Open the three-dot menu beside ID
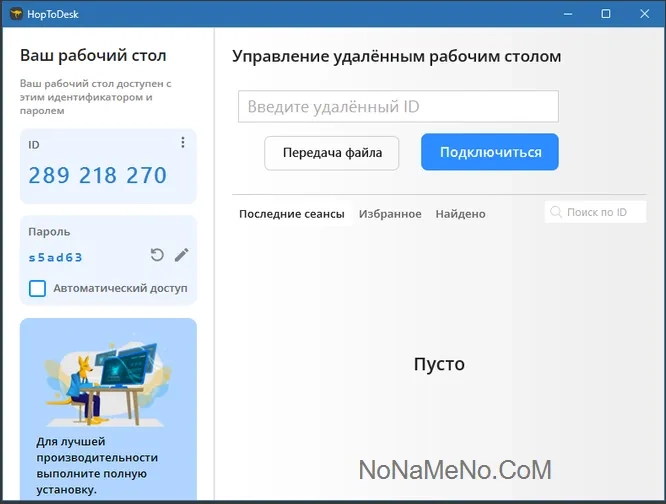 point(182,143)
